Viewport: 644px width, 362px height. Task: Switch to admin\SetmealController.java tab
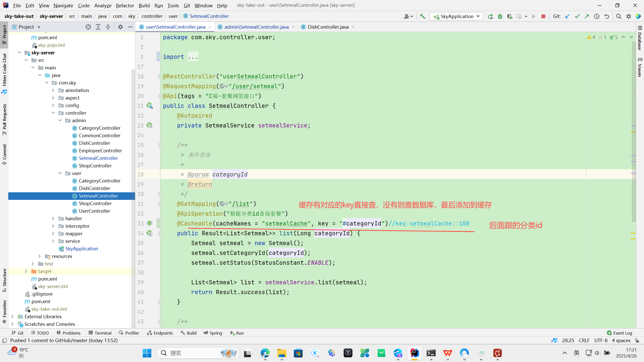[x=256, y=27]
